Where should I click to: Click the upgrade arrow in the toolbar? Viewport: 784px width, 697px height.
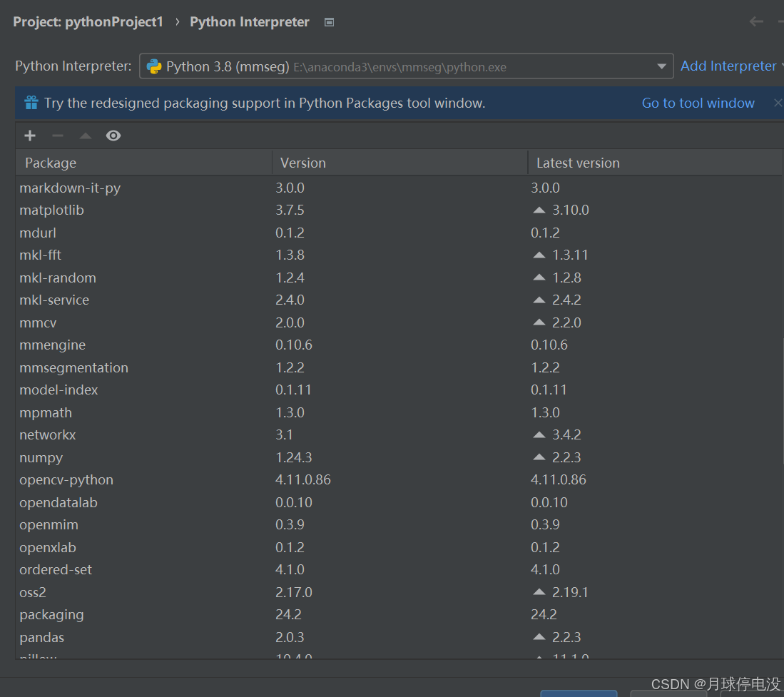pyautogui.click(x=86, y=136)
